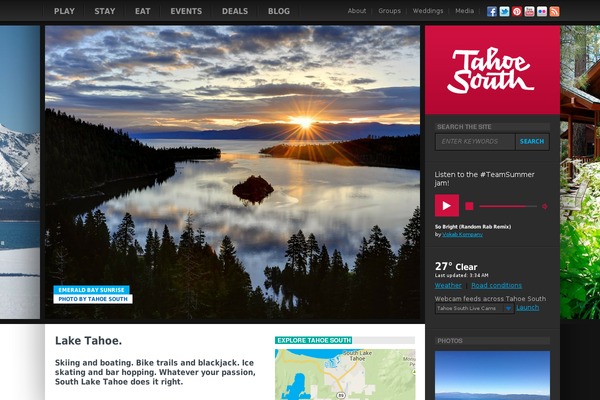Open the DEALS menu item
The width and height of the screenshot is (600, 400).
point(235,11)
